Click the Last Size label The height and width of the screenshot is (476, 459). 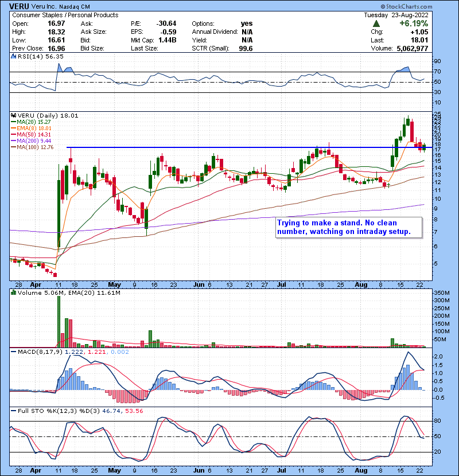point(144,48)
